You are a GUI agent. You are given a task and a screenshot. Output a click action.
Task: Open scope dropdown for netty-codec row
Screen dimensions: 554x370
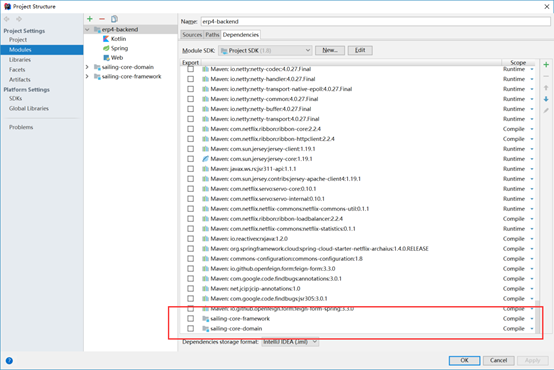[532, 69]
